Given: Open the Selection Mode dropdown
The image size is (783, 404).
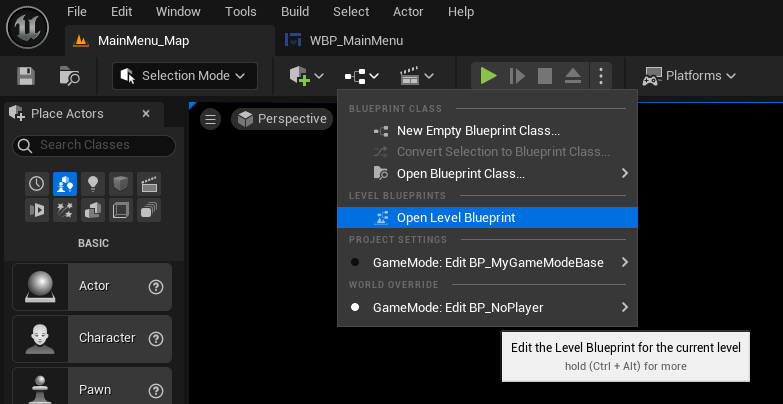Looking at the screenshot, I should click(x=185, y=76).
